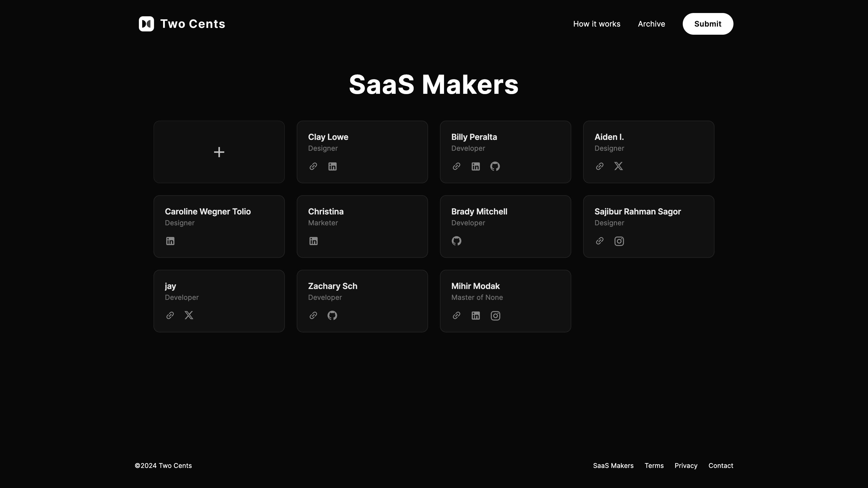This screenshot has width=868, height=488.
Task: Open jay's X (Twitter) icon
Action: point(189,315)
